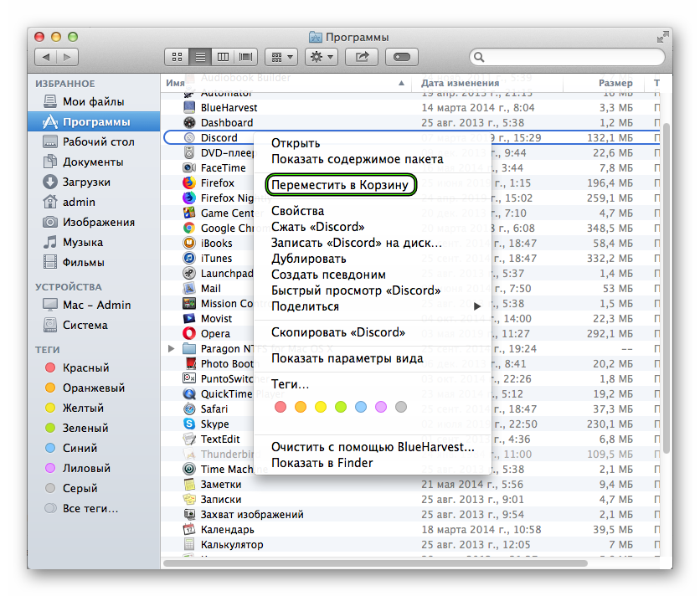Select Программы in sidebar
This screenshot has height=596, width=700.
(93, 121)
